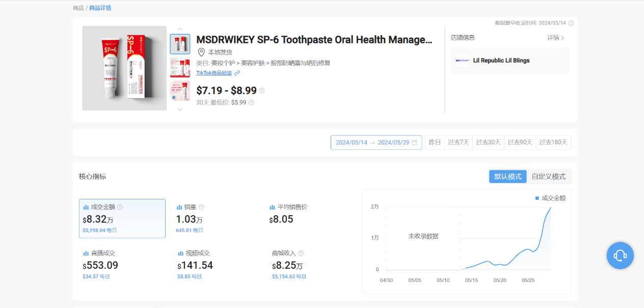Click the help icon next to 销量
Viewport: 644px width, 308px height.
point(201,207)
